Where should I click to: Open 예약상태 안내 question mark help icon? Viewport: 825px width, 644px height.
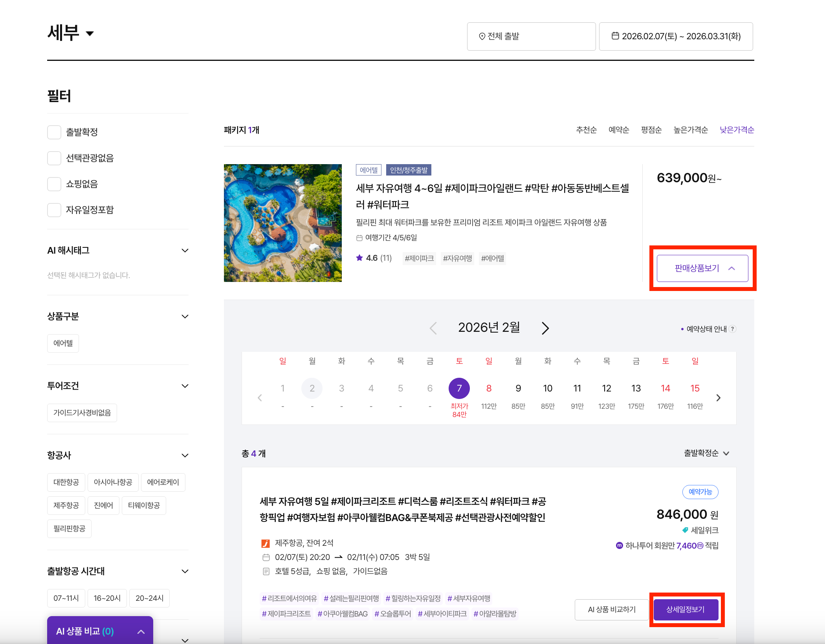coord(732,329)
